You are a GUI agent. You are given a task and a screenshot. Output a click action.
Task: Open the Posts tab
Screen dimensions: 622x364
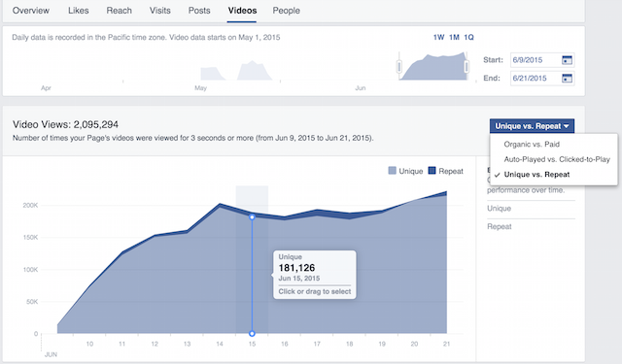tap(199, 11)
